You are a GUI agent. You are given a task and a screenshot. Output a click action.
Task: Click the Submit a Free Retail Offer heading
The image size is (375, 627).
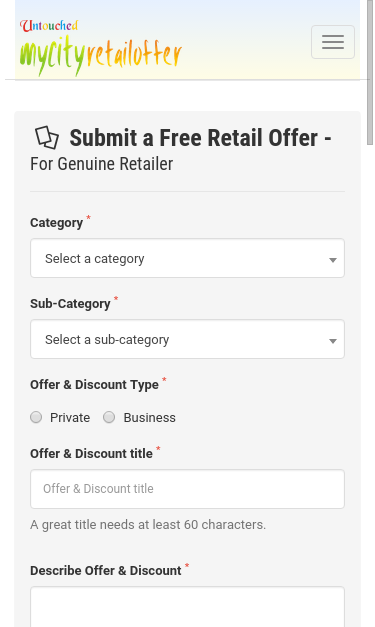[200, 138]
